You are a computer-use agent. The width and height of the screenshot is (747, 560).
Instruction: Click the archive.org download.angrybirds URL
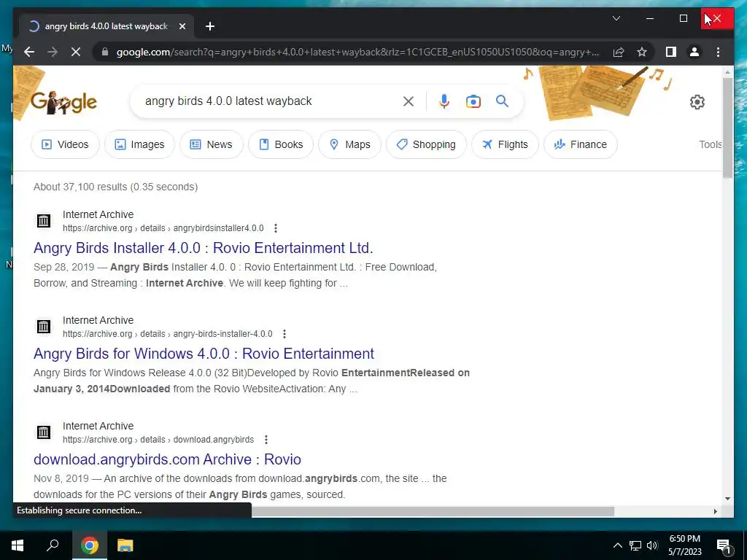pos(158,440)
